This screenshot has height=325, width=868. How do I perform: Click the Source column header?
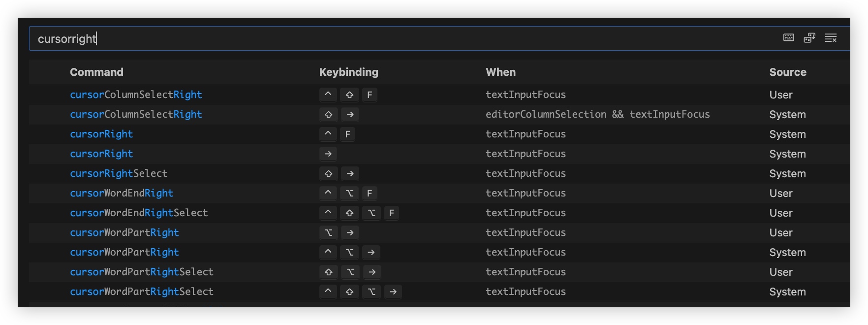click(x=787, y=72)
